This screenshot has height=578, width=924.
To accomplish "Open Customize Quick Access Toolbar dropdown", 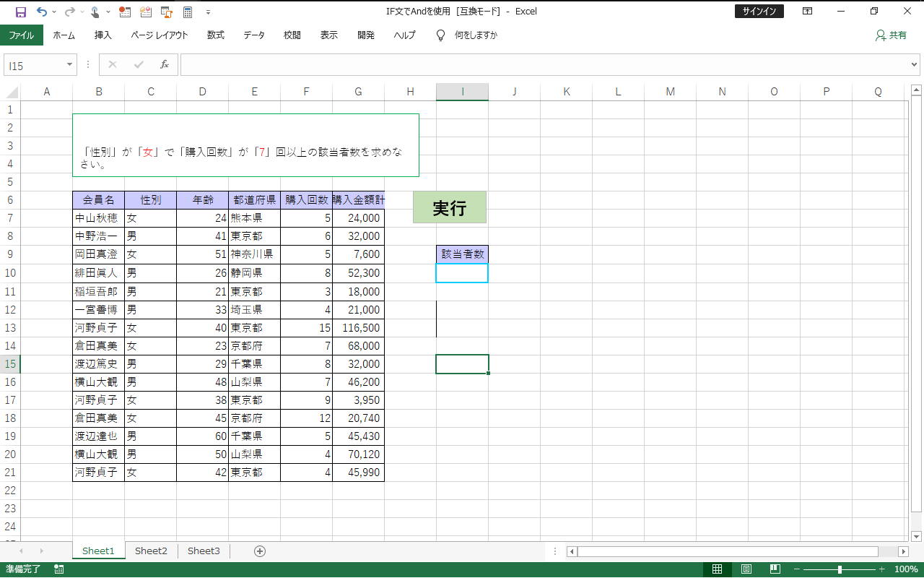I will [x=209, y=12].
